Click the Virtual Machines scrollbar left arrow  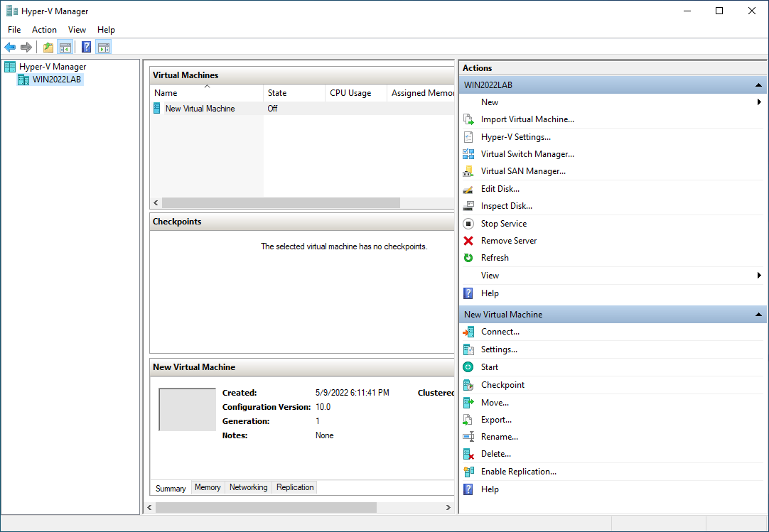(156, 202)
